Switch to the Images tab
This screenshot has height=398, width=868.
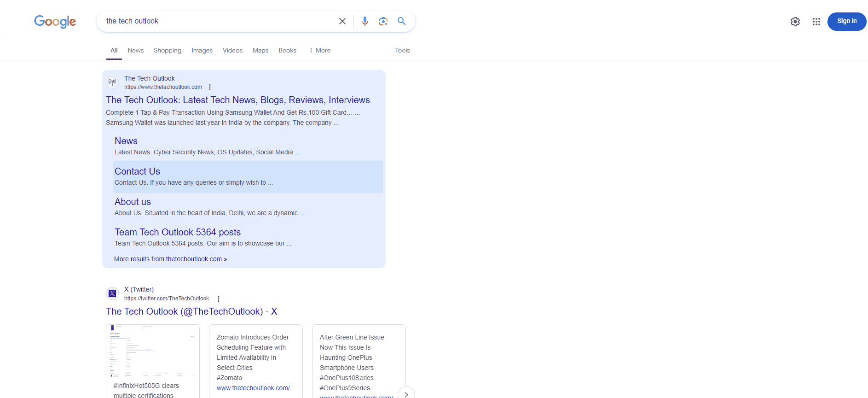click(x=202, y=50)
